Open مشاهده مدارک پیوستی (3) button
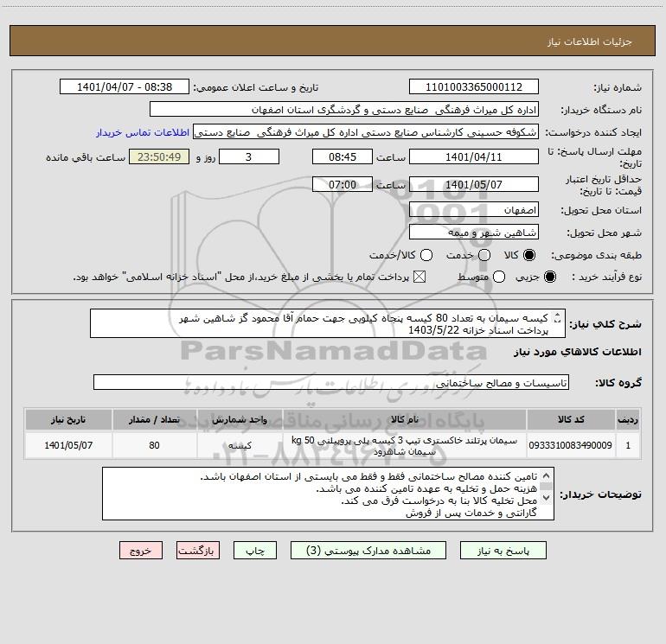666x644 pixels. 368,550
